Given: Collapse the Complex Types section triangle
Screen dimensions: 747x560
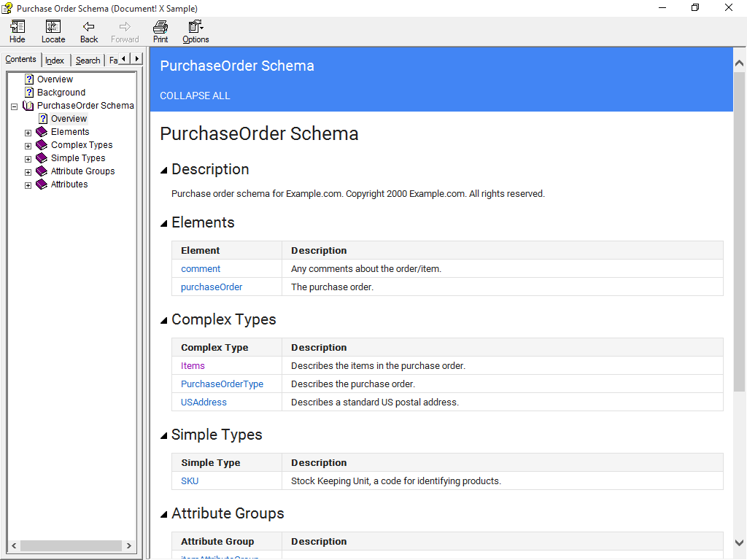Looking at the screenshot, I should (164, 321).
